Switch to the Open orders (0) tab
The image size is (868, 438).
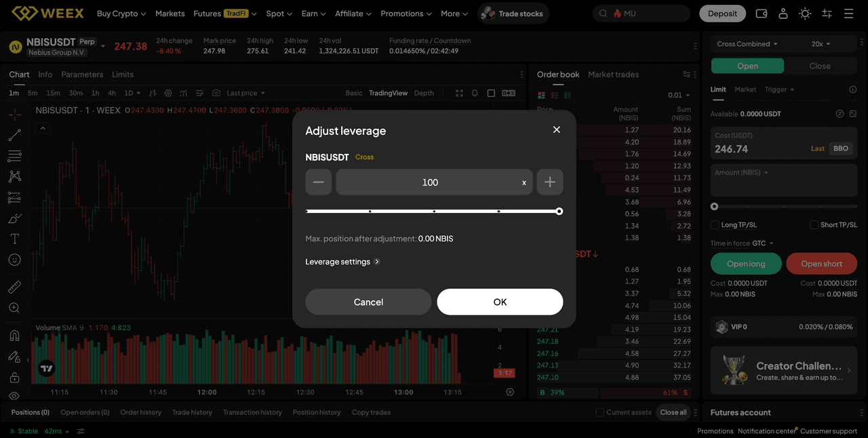[x=85, y=412]
